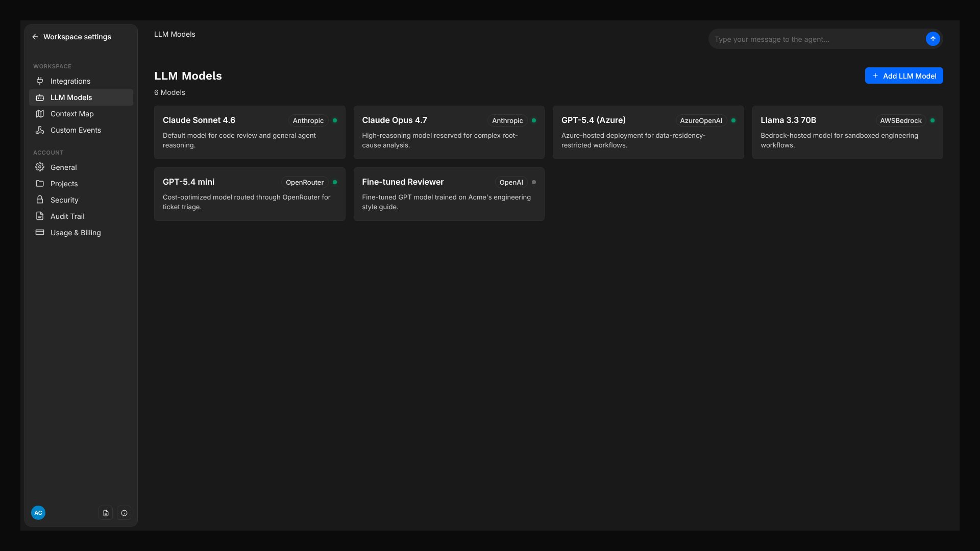
Task: Open the Claude Sonnet 4.6 model card
Action: click(250, 132)
